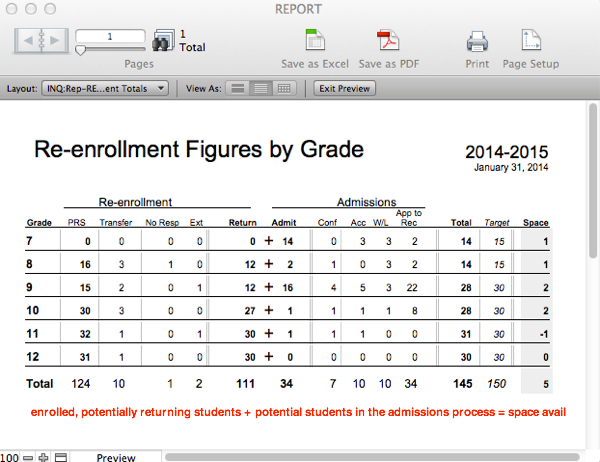Image resolution: width=600 pixels, height=462 pixels.
Task: Click the page slider below page number
Action: point(110,49)
